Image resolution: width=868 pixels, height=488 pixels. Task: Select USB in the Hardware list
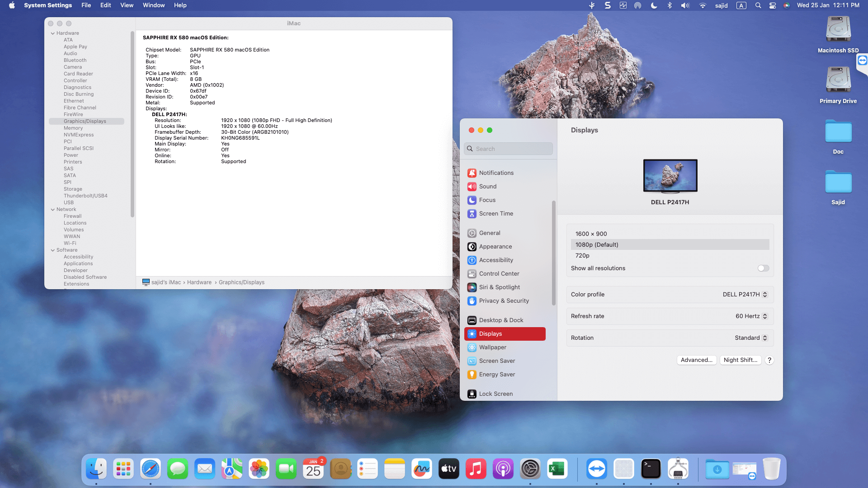tap(69, 203)
